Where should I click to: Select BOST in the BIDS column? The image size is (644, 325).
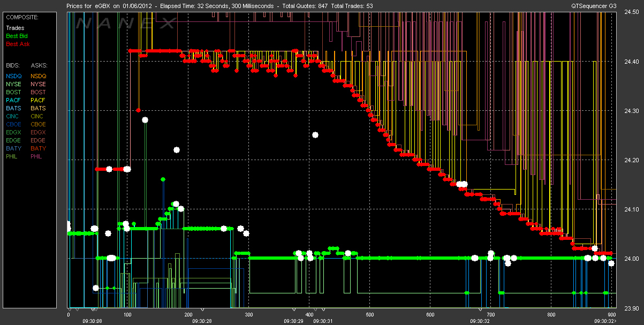[14, 92]
